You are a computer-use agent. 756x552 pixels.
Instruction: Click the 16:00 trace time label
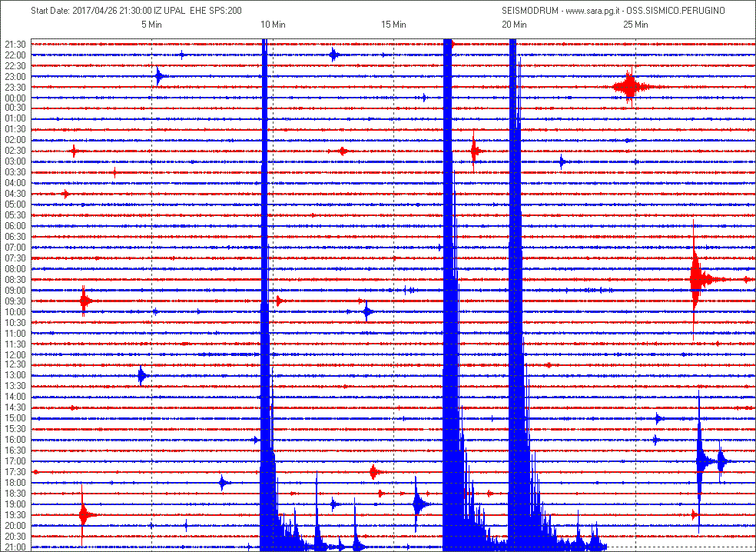[x=15, y=440]
